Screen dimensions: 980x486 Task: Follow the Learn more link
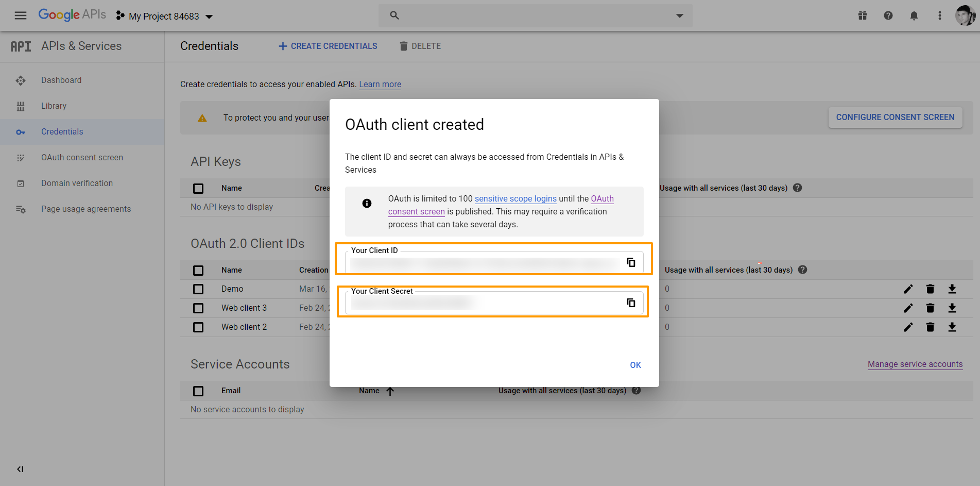[380, 85]
